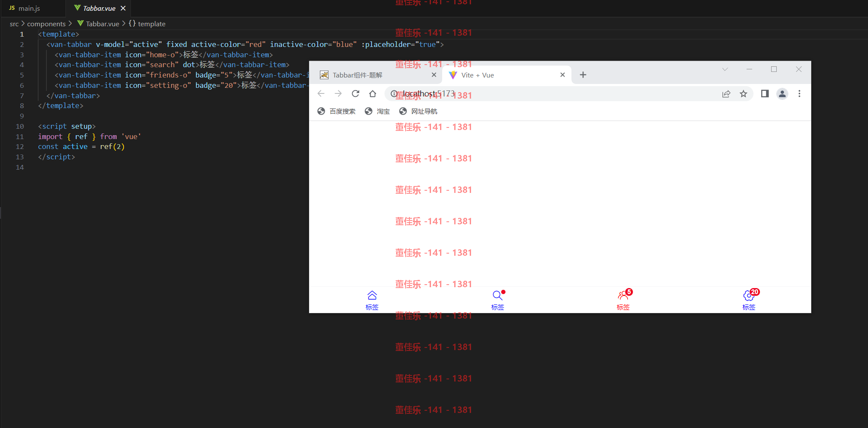This screenshot has height=428, width=868.
Task: Expand the browser tab search chevron
Action: [x=725, y=69]
